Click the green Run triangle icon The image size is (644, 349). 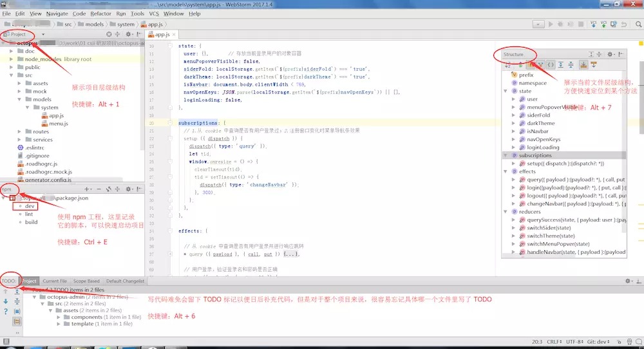click(x=551, y=24)
